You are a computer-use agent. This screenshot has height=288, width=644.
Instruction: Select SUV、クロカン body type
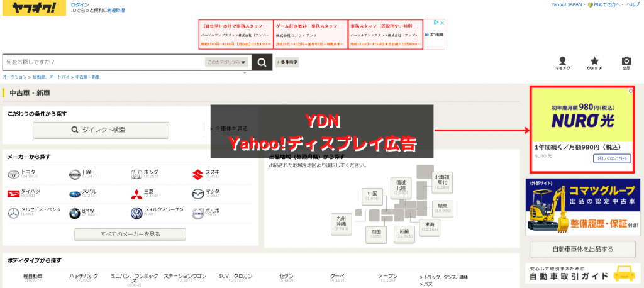point(235,276)
